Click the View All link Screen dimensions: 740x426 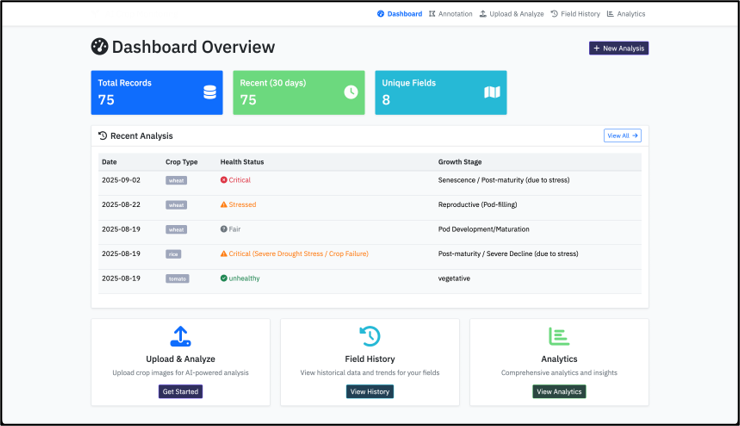[622, 136]
